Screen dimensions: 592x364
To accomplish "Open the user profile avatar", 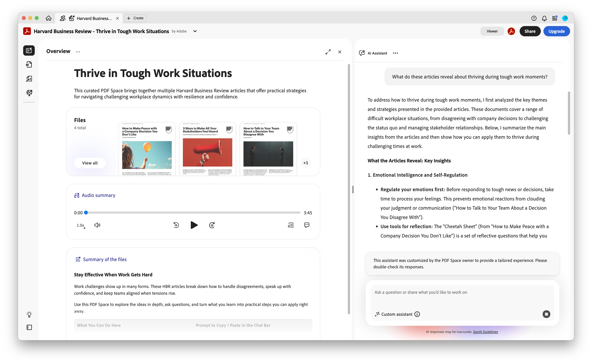I will (x=565, y=18).
